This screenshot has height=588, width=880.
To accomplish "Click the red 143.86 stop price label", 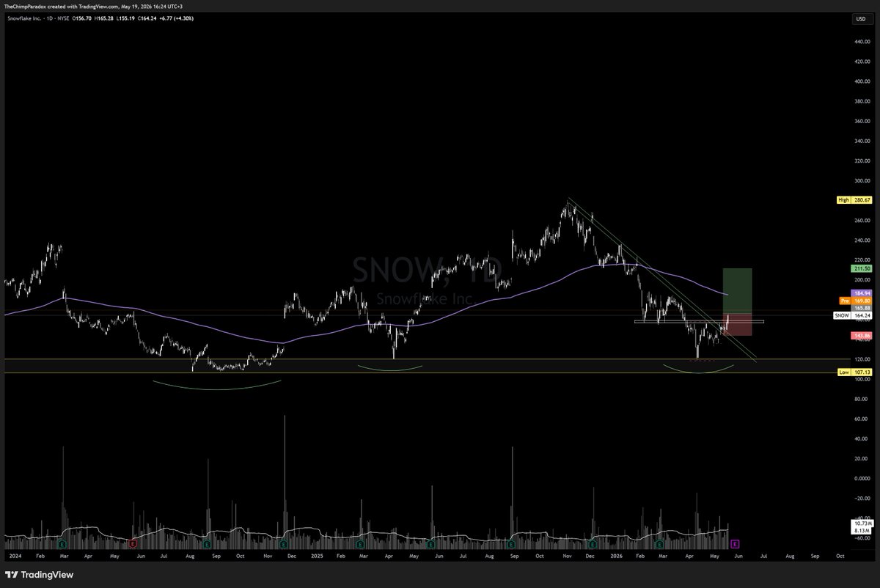I will tap(861, 335).
